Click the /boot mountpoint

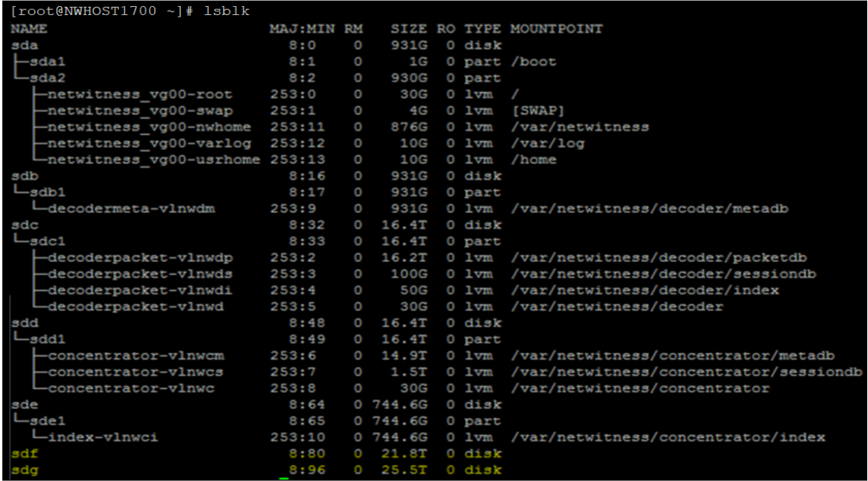click(x=534, y=61)
